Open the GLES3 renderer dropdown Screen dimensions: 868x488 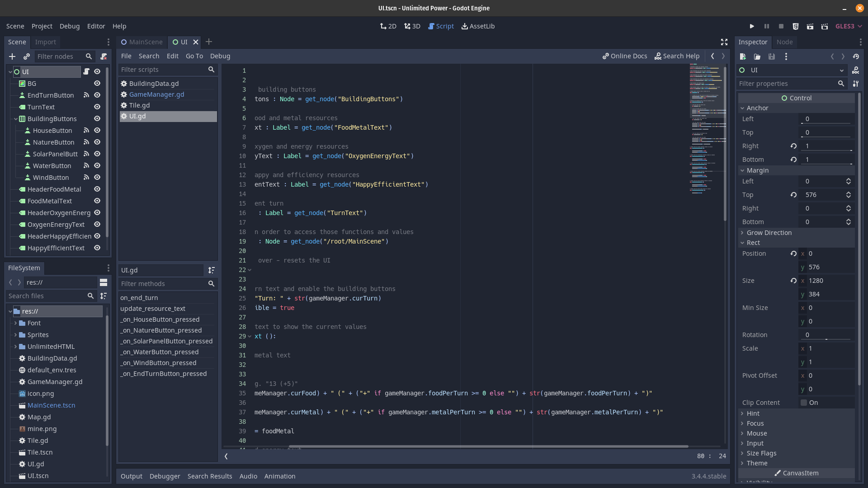(849, 26)
